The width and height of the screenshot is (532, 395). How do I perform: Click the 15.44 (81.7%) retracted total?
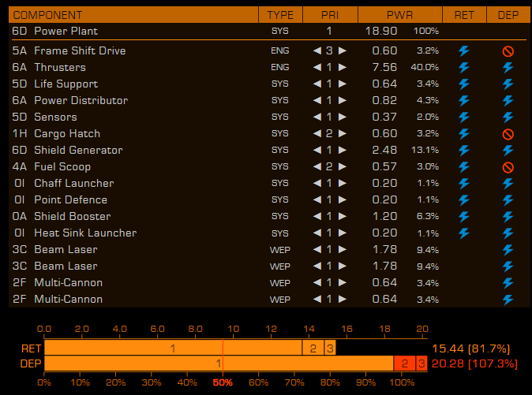470,348
